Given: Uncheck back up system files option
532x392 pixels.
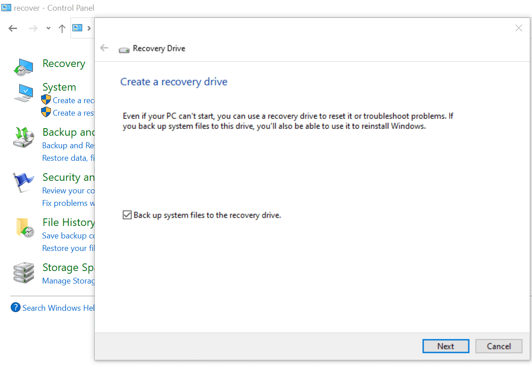Looking at the screenshot, I should (x=127, y=215).
